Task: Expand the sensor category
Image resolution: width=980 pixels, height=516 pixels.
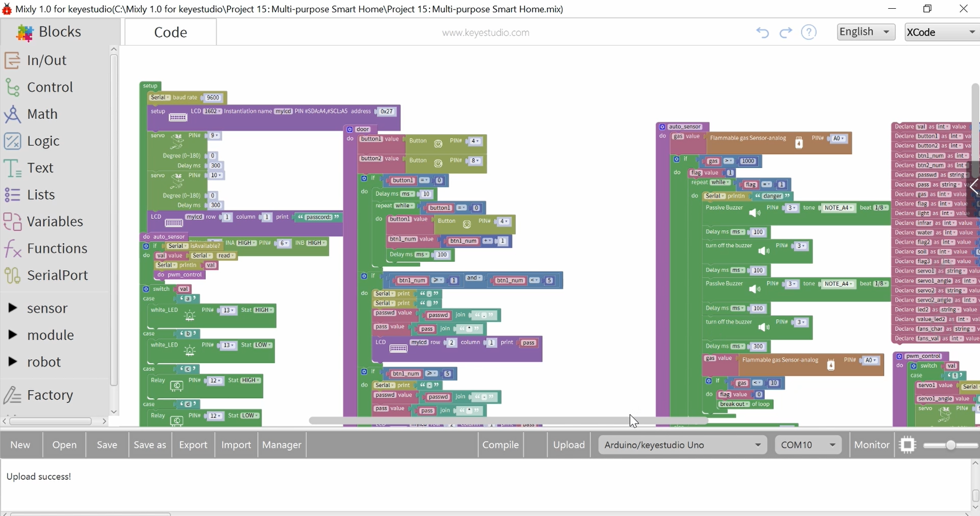Action: pos(46,308)
